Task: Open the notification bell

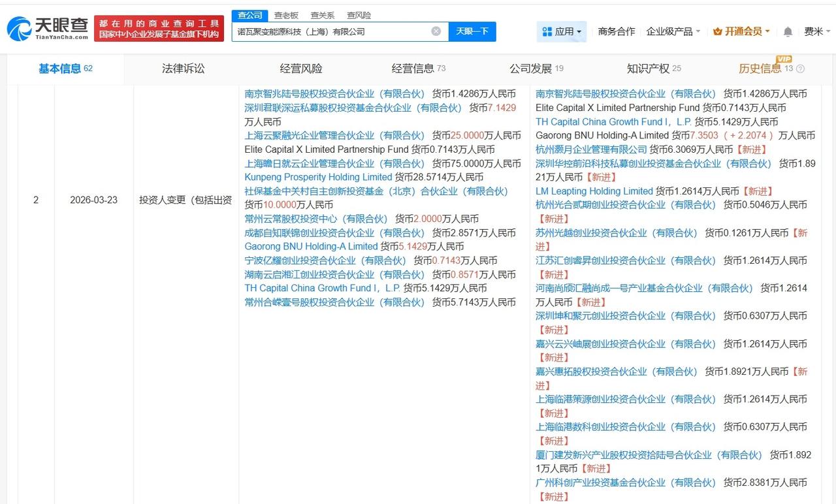Action: (786, 31)
